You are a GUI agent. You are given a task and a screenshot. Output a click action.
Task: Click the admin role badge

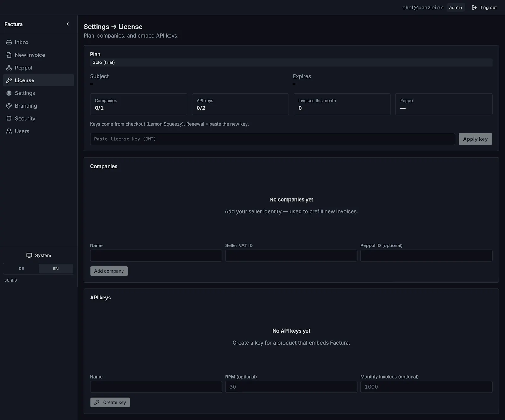(455, 8)
